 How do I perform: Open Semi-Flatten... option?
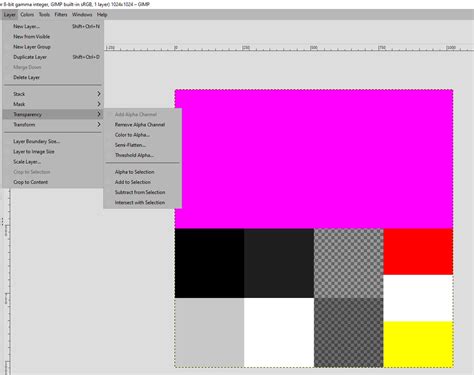(x=143, y=145)
